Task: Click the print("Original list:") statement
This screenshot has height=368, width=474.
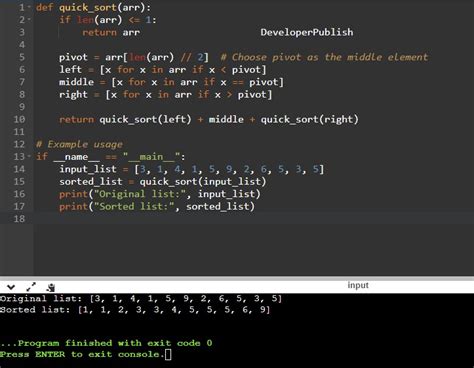Action: [x=160, y=194]
